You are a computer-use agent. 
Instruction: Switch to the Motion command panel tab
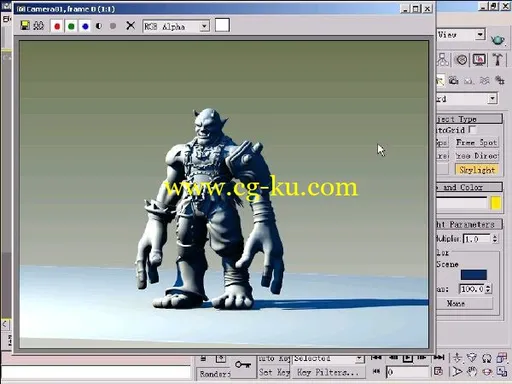click(462, 60)
